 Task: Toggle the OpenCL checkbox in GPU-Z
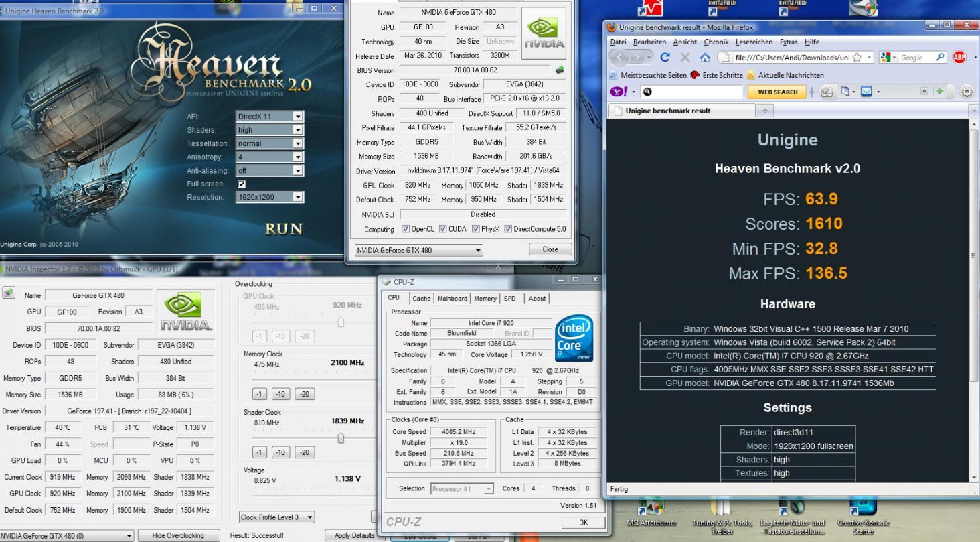[x=404, y=229]
